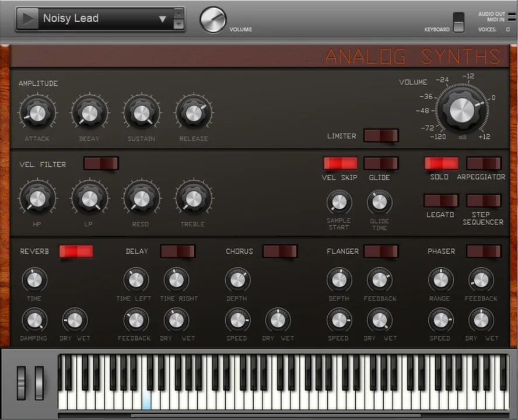Click the Release knob
The height and width of the screenshot is (420, 518).
click(194, 113)
